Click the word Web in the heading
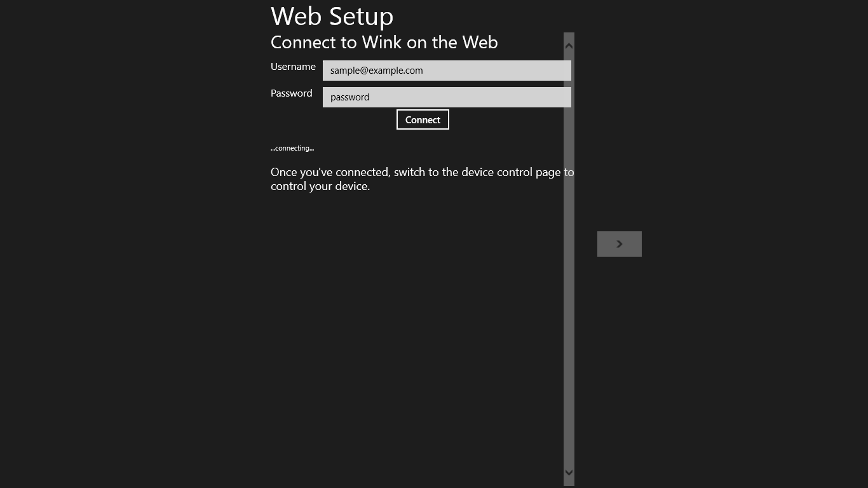 480,43
